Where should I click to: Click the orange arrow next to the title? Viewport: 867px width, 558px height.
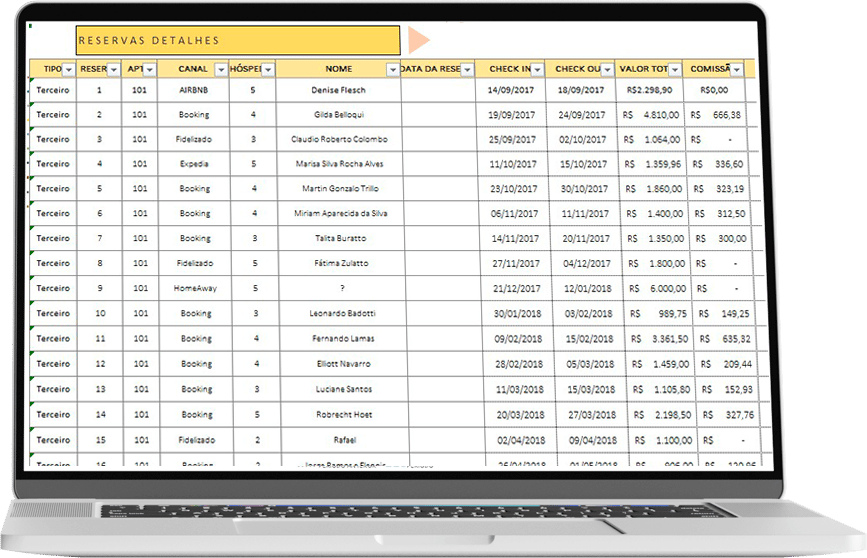[x=417, y=40]
